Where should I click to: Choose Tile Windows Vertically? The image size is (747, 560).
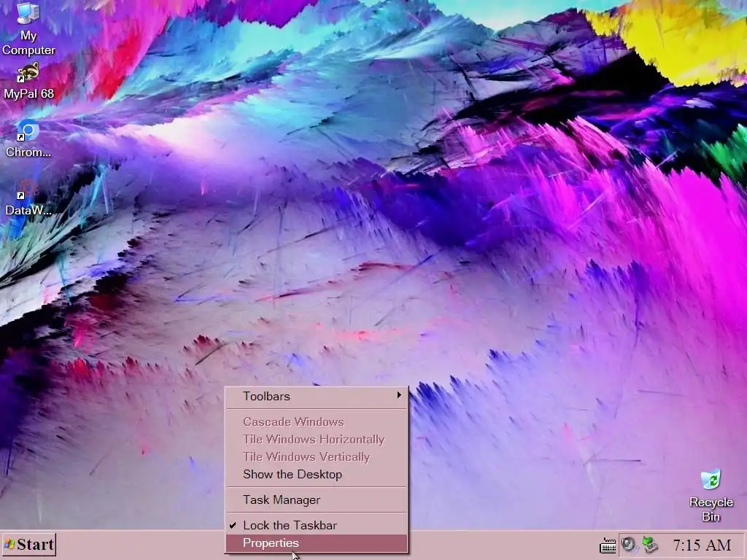[317, 457]
